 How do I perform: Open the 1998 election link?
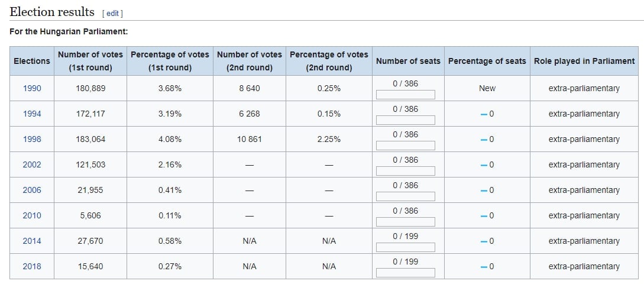point(32,139)
